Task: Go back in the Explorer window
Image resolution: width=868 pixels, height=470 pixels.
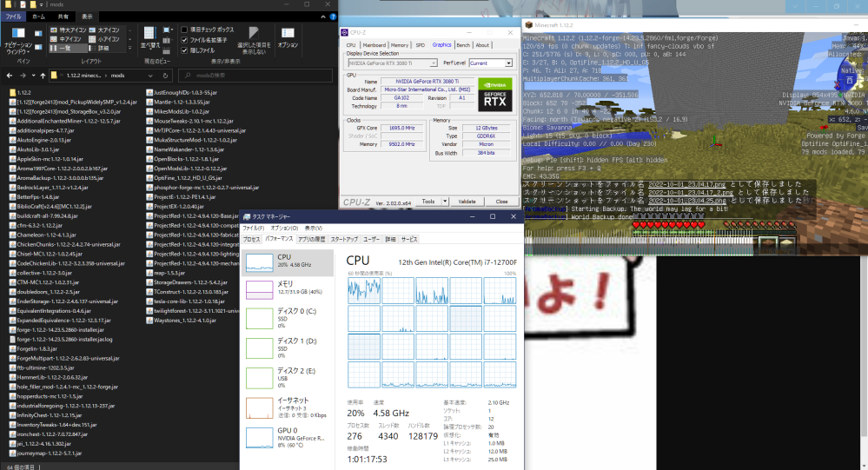Action: 10,76
